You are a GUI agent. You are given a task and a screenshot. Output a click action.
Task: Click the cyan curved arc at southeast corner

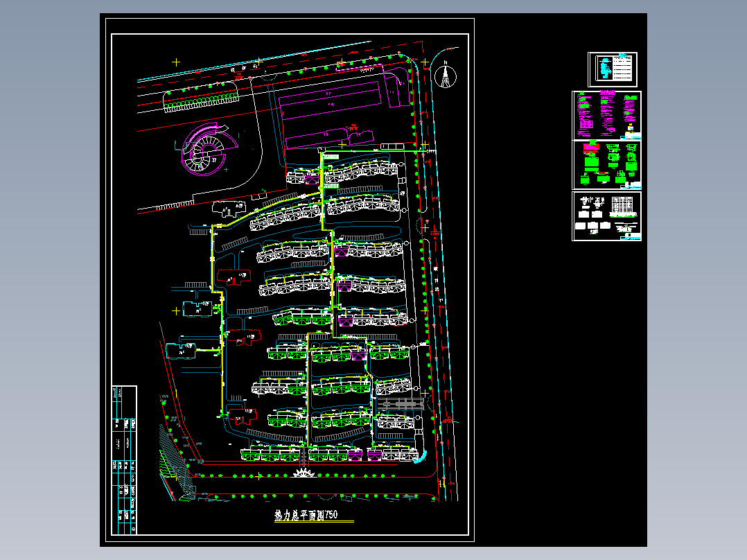[420, 457]
